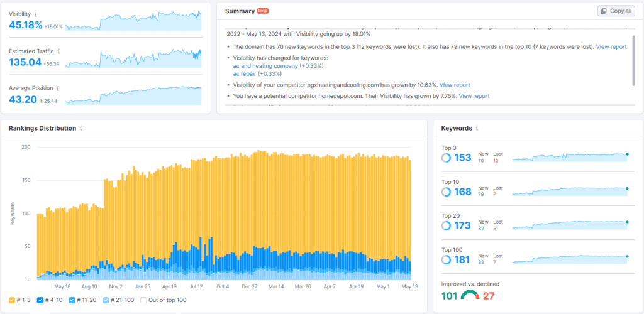Click the Top 3 donut icon
Viewport: 644px width, 314px height.
pos(446,158)
